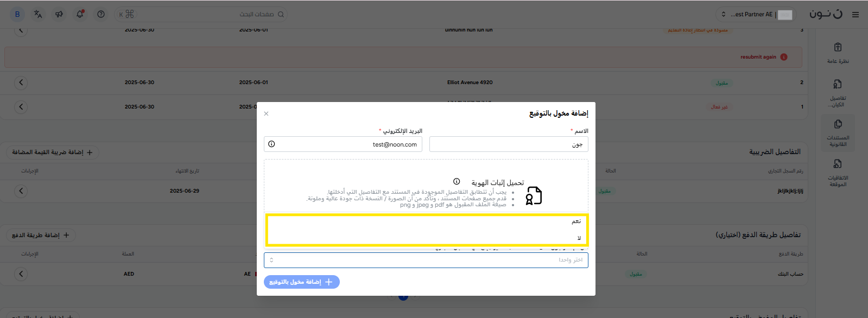Expand the partner selector showing Partner AE

point(748,15)
